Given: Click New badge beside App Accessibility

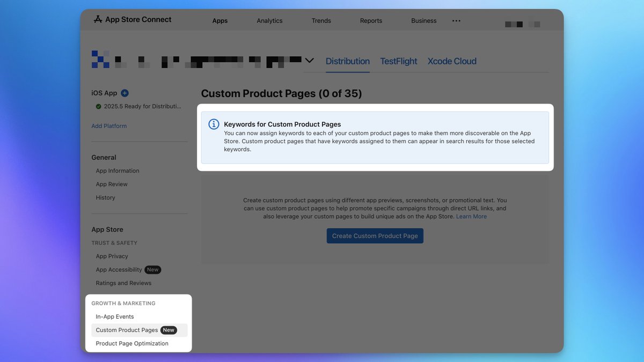Looking at the screenshot, I should (x=153, y=270).
